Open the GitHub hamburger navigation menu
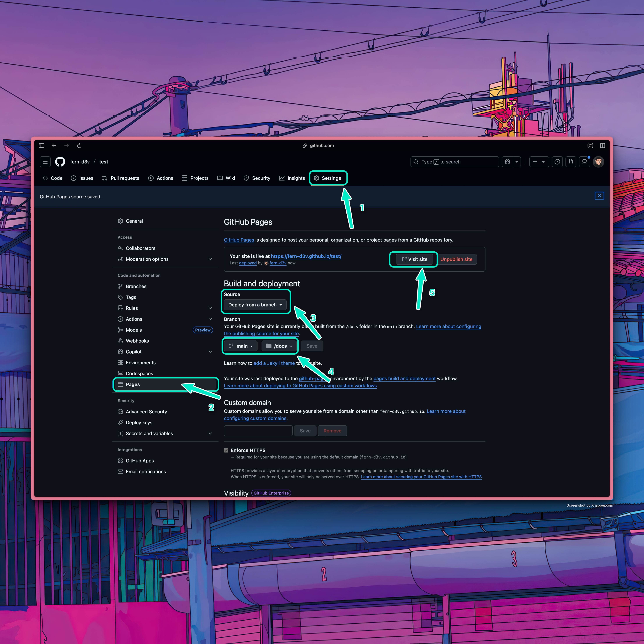 coord(45,162)
